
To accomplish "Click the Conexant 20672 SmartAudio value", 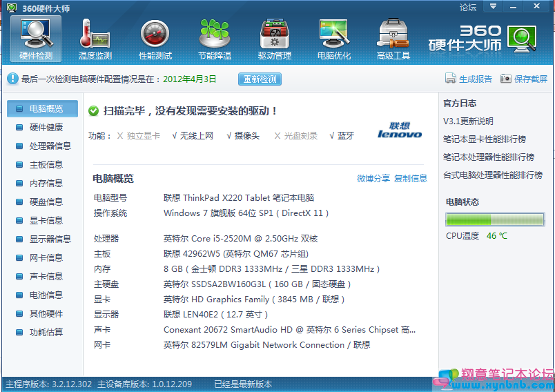I will (x=289, y=330).
